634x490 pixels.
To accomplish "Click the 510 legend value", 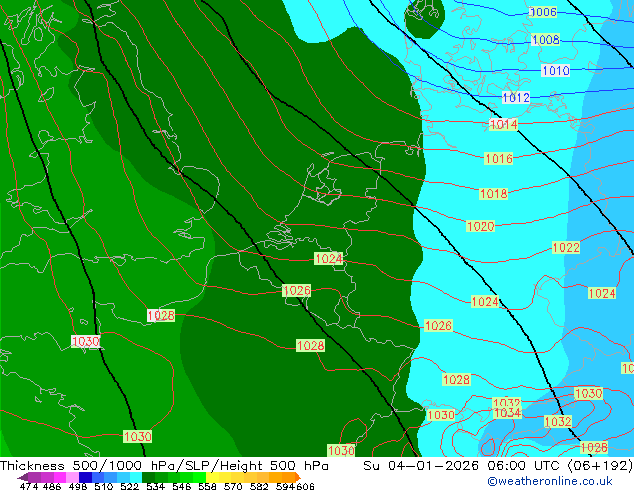I will 104,486.
